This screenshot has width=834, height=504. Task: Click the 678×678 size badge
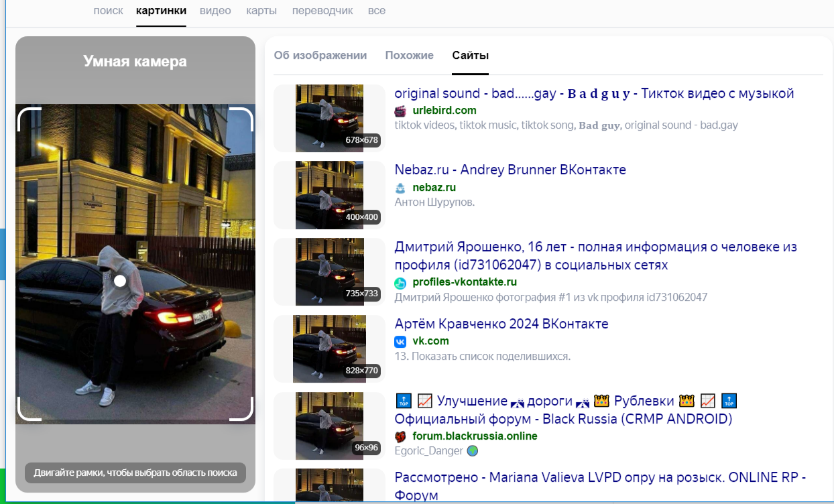pos(362,140)
